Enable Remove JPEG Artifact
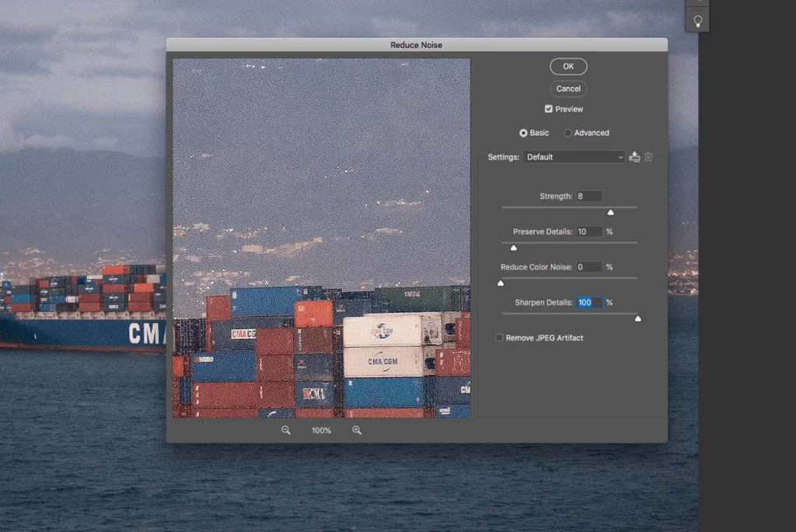Screen dimensions: 796x532 click(499, 338)
